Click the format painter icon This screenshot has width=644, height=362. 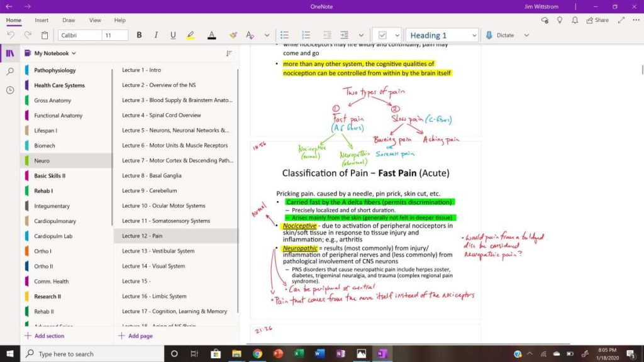233,35
